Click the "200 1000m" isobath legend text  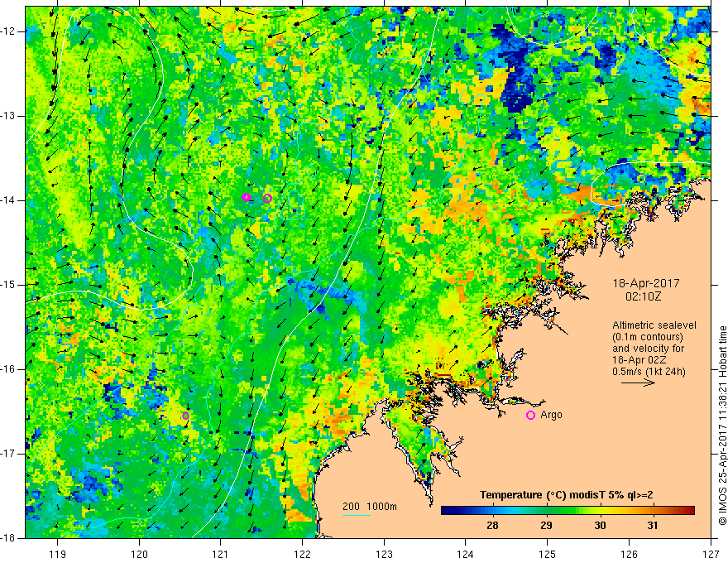pyautogui.click(x=370, y=507)
